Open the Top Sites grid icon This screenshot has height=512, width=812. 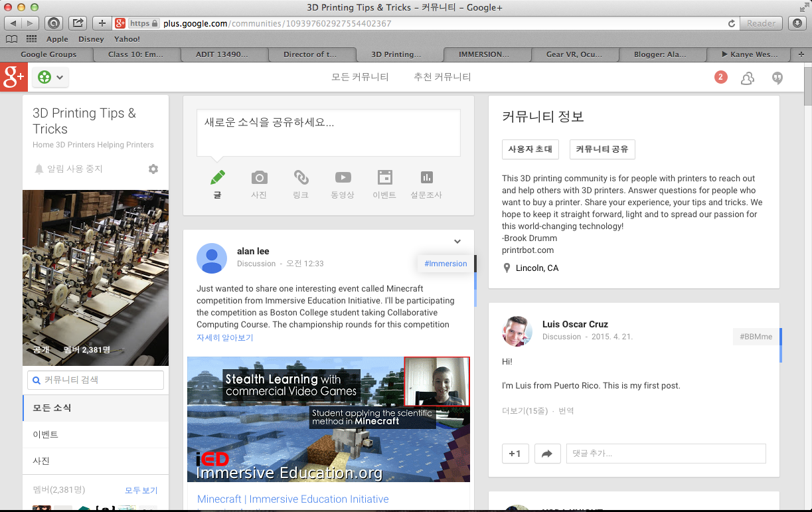tap(31, 39)
